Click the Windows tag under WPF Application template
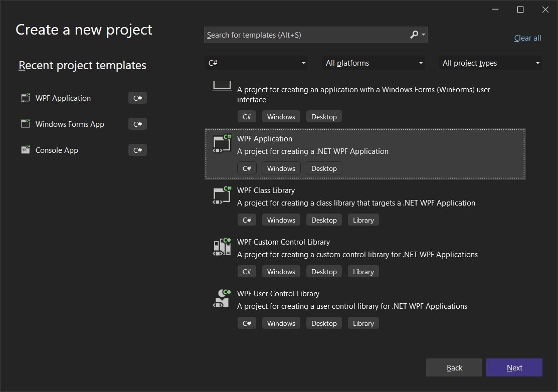 tap(281, 168)
